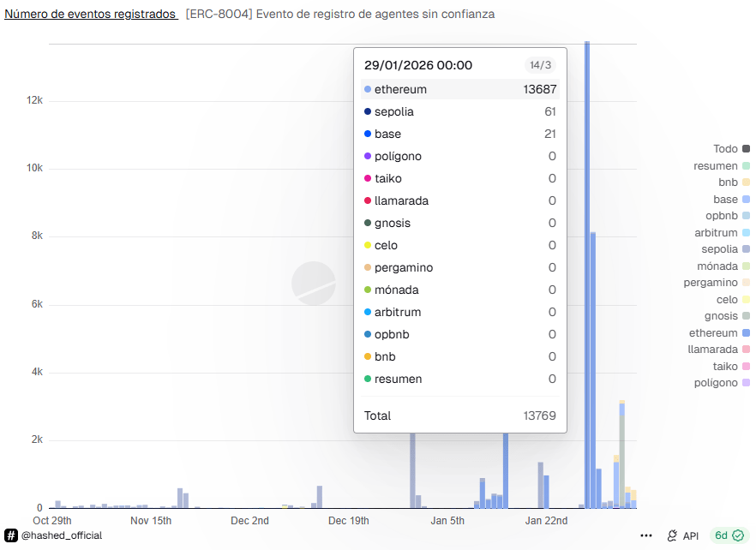Screen dimensions: 756x550
Task: Click the ethereum dot in tooltip
Action: pyautogui.click(x=368, y=89)
